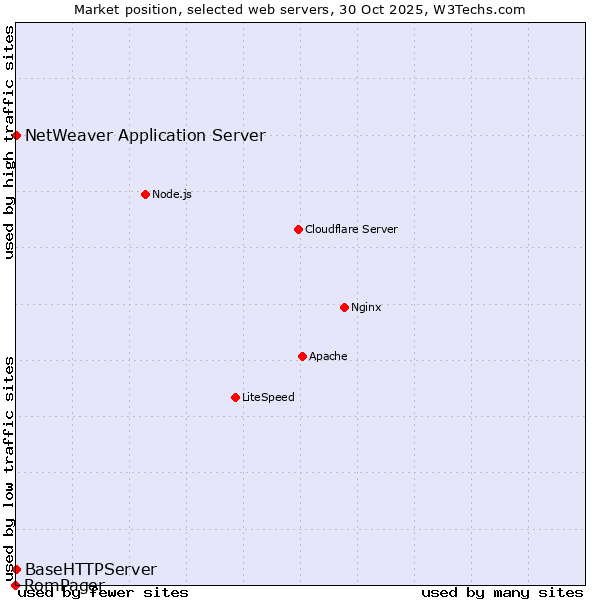600x600 pixels.
Task: Click the Node.js text label
Action: pos(172,194)
